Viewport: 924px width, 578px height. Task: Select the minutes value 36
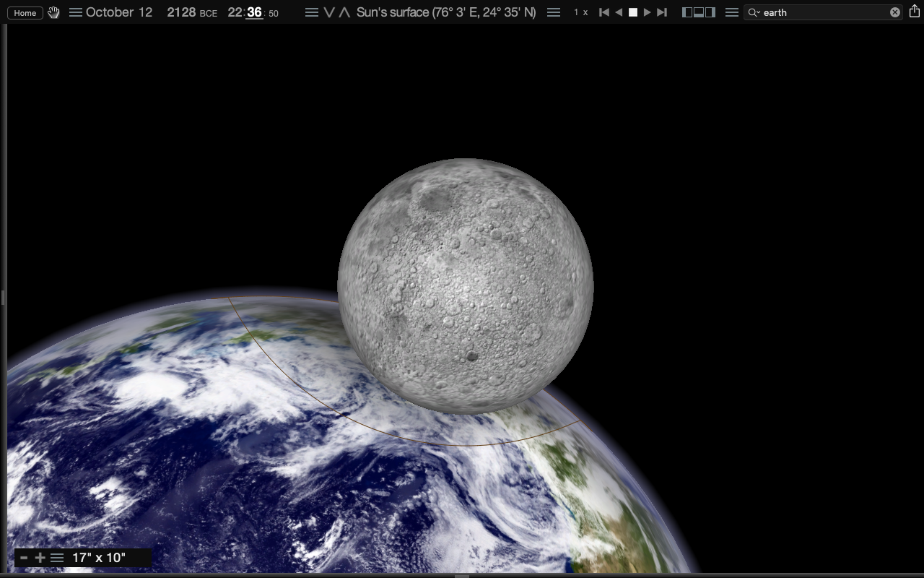253,12
